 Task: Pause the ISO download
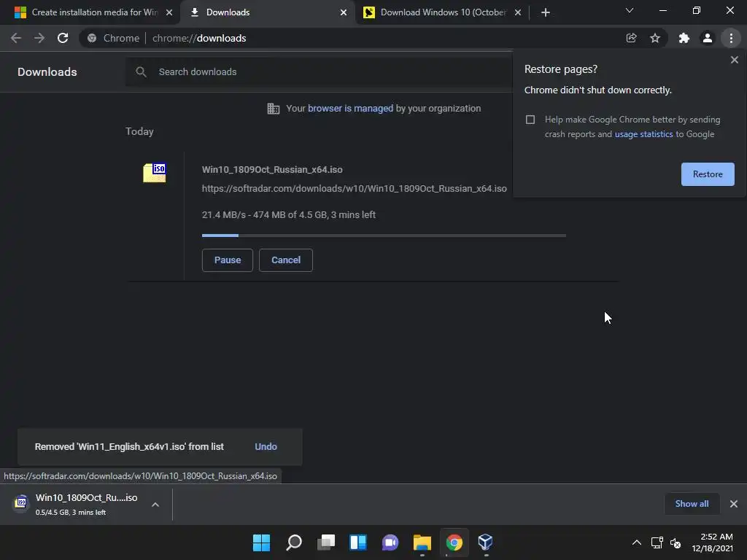click(x=228, y=260)
